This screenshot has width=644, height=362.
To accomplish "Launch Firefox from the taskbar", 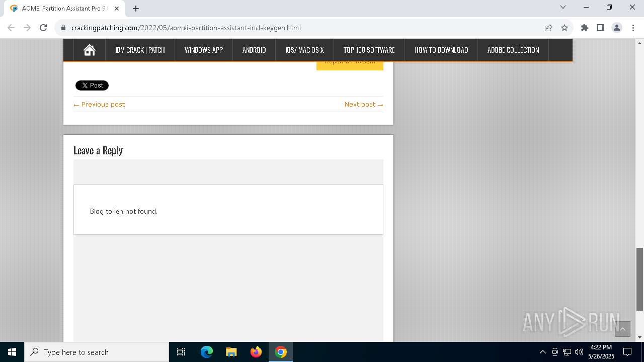I will tap(256, 352).
